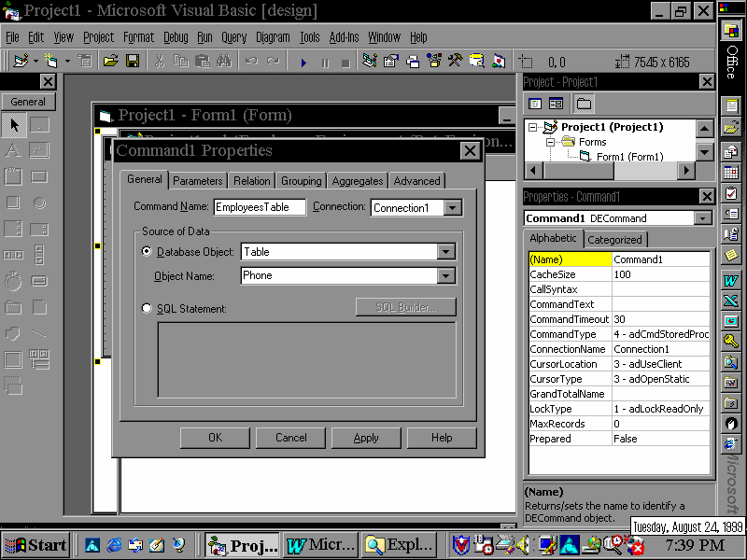Click the Toolbox icon in toolbar
The width and height of the screenshot is (747, 560).
[455, 62]
